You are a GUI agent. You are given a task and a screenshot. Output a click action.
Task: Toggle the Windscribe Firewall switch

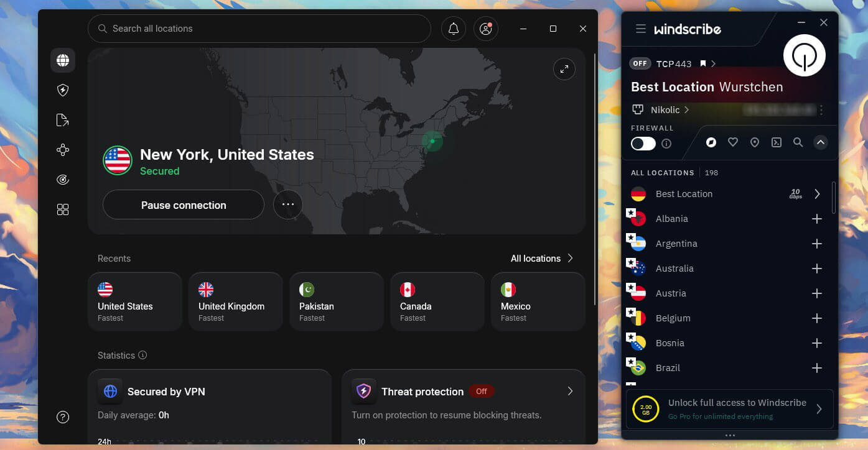(x=643, y=144)
